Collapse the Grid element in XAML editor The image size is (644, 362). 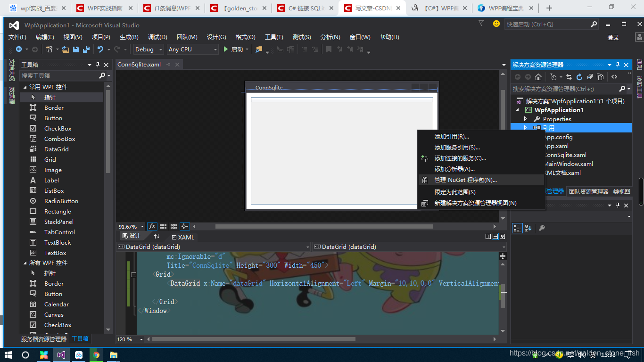tap(133, 274)
